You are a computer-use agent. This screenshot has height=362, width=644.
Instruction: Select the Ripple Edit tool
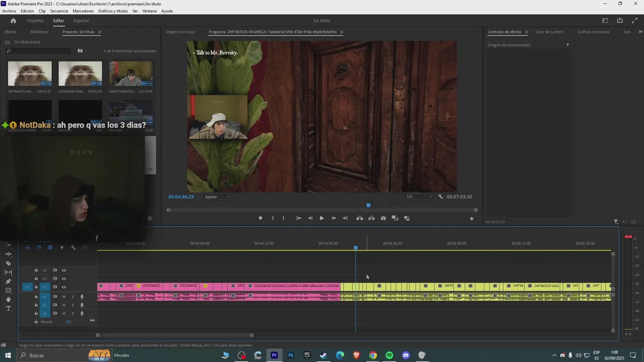click(8, 254)
